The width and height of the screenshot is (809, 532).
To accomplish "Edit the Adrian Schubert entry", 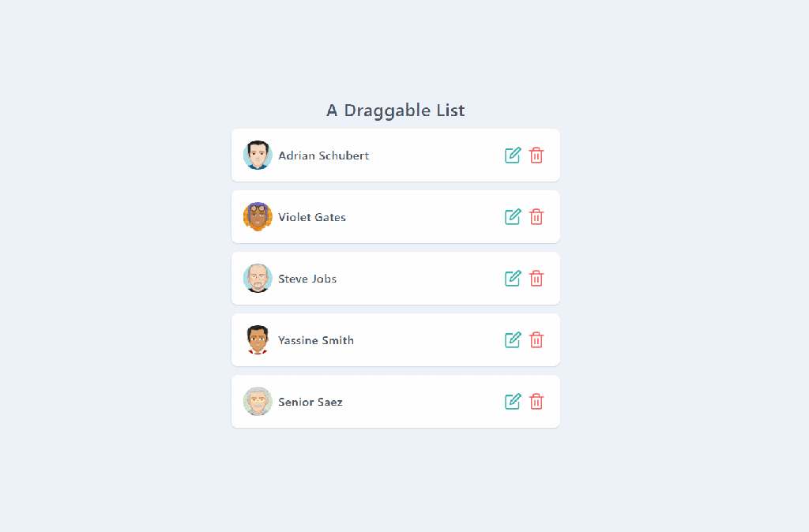I will point(513,155).
